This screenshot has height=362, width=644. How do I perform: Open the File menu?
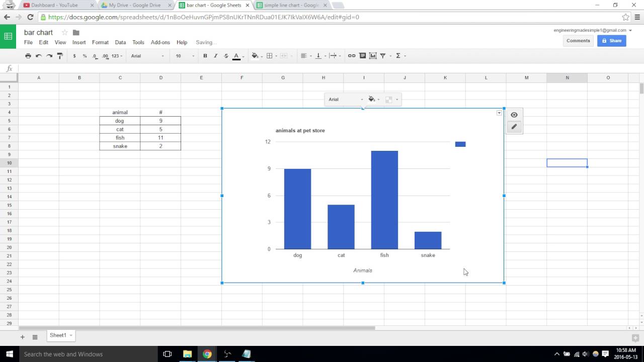tap(28, 43)
